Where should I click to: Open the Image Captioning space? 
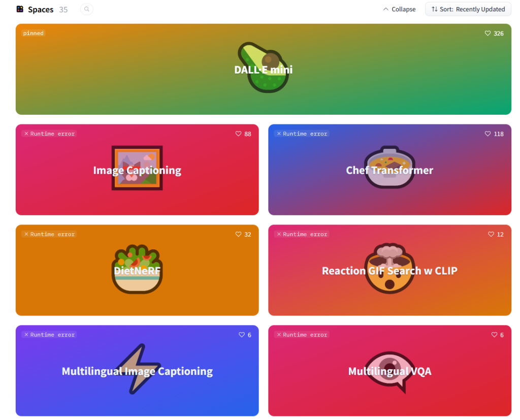coord(137,170)
